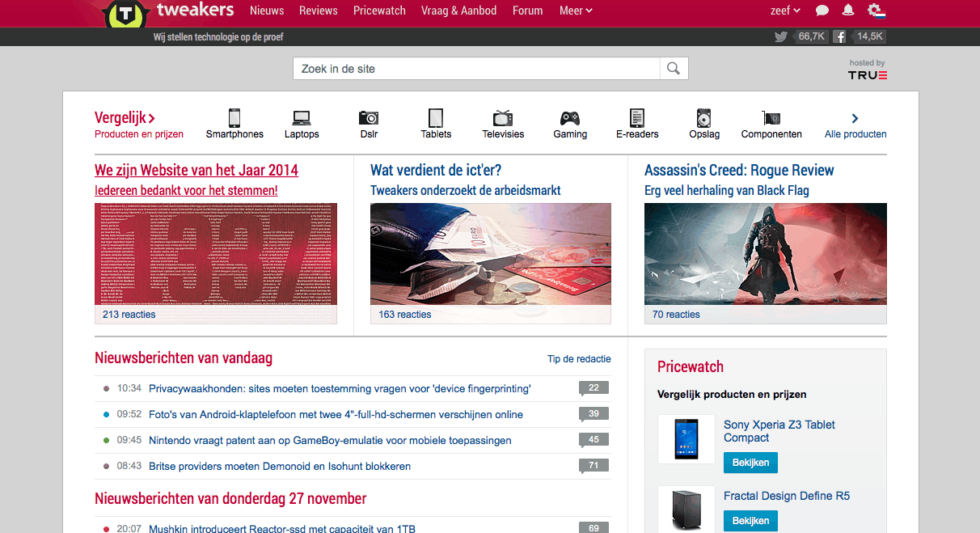Image resolution: width=980 pixels, height=533 pixels.
Task: Select the Gaming controller icon
Action: click(570, 117)
